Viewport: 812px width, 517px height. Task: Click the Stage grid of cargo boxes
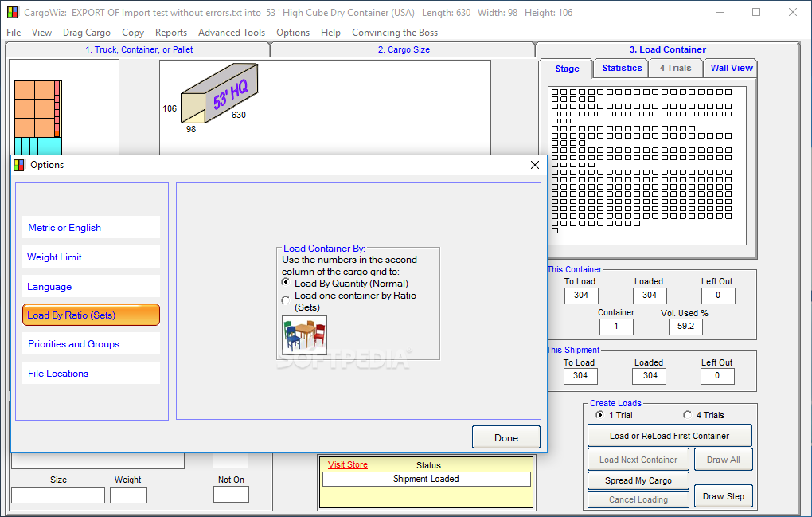(x=646, y=165)
